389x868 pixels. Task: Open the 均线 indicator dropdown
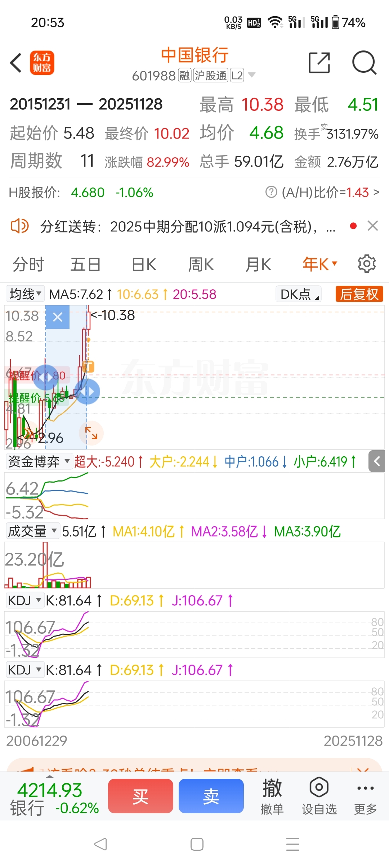[25, 294]
